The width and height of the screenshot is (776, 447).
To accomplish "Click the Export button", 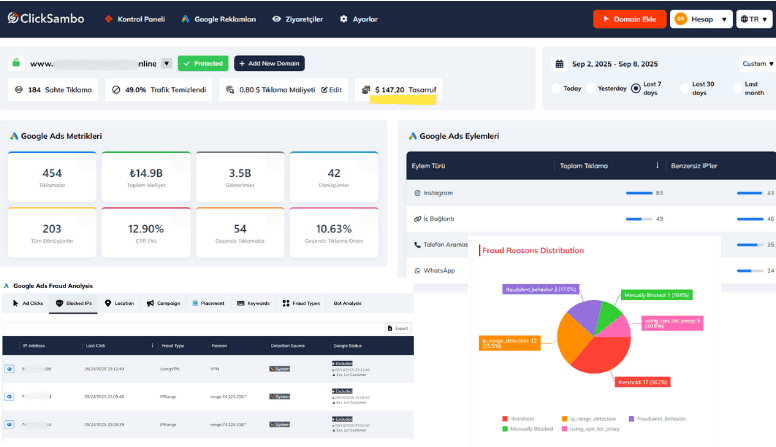I will click(398, 328).
